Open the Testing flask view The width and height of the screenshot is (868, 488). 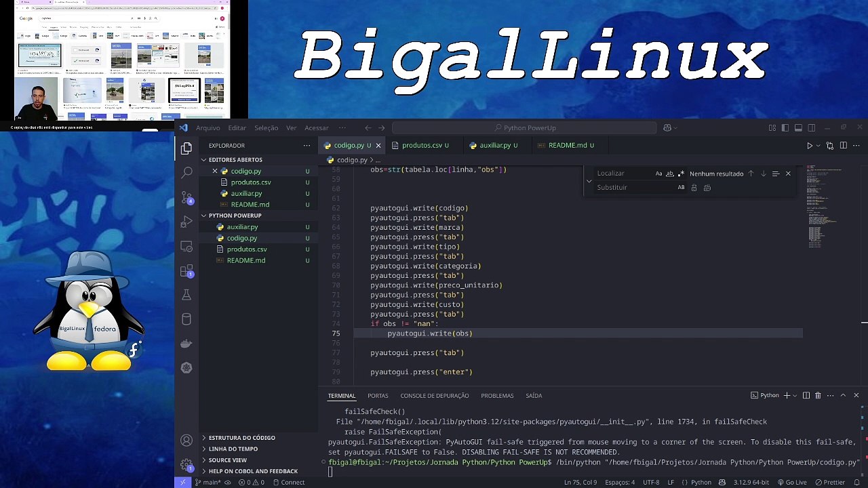click(x=186, y=295)
